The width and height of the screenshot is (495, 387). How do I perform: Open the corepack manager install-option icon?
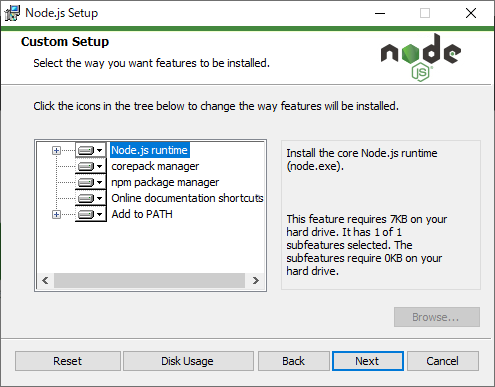tap(91, 166)
